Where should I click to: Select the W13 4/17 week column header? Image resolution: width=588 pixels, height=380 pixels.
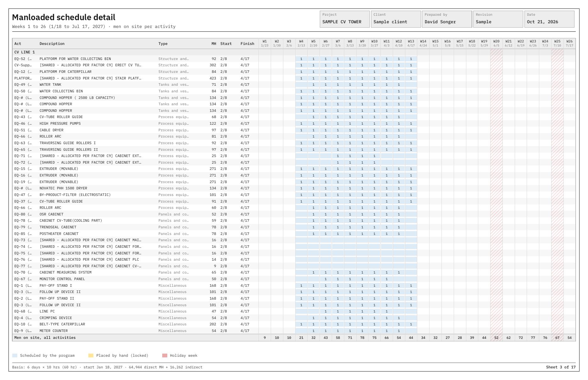click(x=411, y=43)
